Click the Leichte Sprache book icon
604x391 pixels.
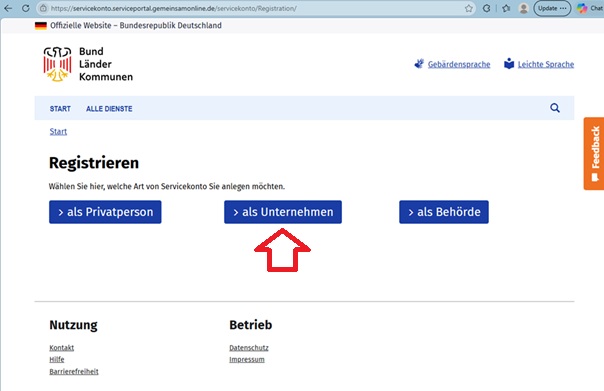click(509, 64)
